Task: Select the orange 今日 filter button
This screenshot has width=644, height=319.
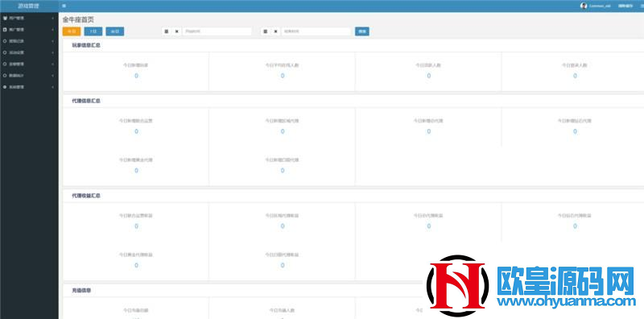Action: pyautogui.click(x=72, y=31)
